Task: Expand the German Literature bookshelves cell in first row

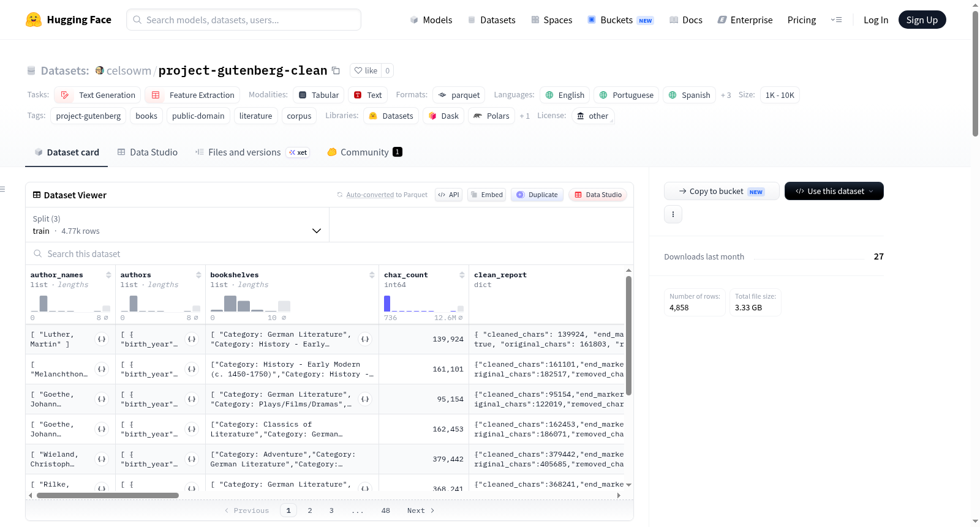Action: 365,339
